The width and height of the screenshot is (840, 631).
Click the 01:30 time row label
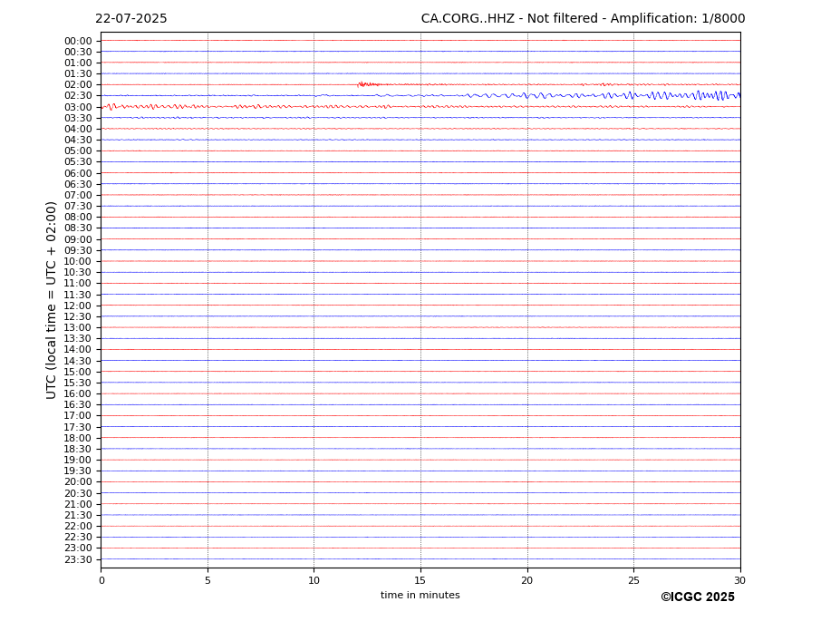click(78, 74)
